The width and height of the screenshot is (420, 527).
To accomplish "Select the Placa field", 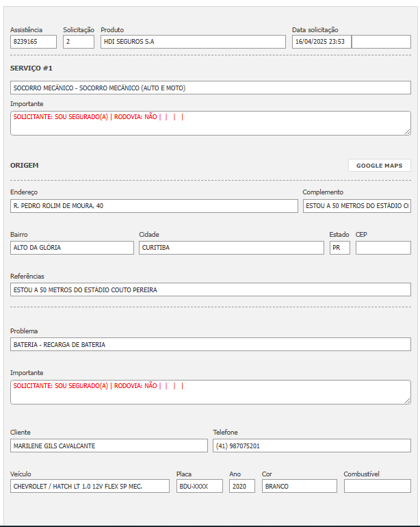I will coord(199,486).
